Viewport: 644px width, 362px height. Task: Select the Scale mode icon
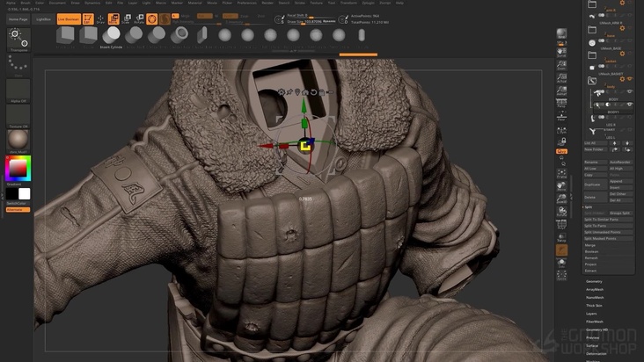click(127, 18)
